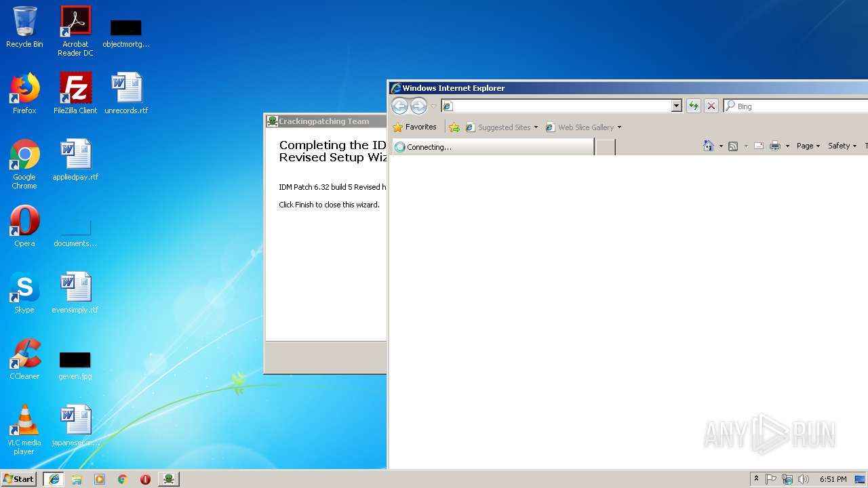Expand Suggested Sites dropdown
868x488 pixels.
(x=536, y=127)
